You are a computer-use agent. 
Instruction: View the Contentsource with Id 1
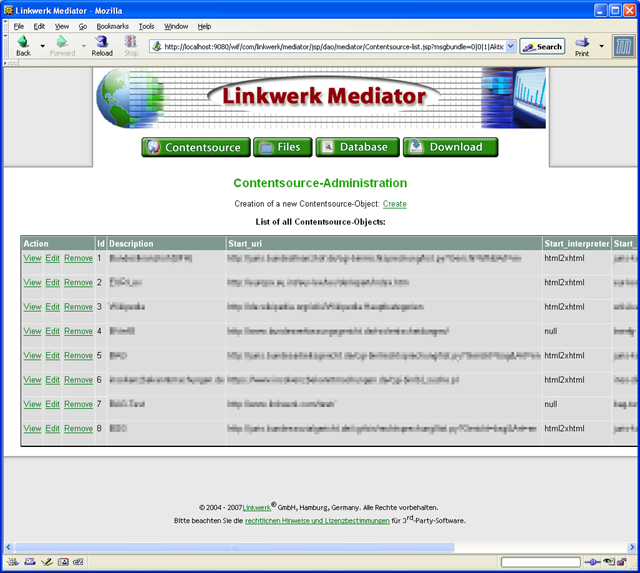tap(32, 258)
